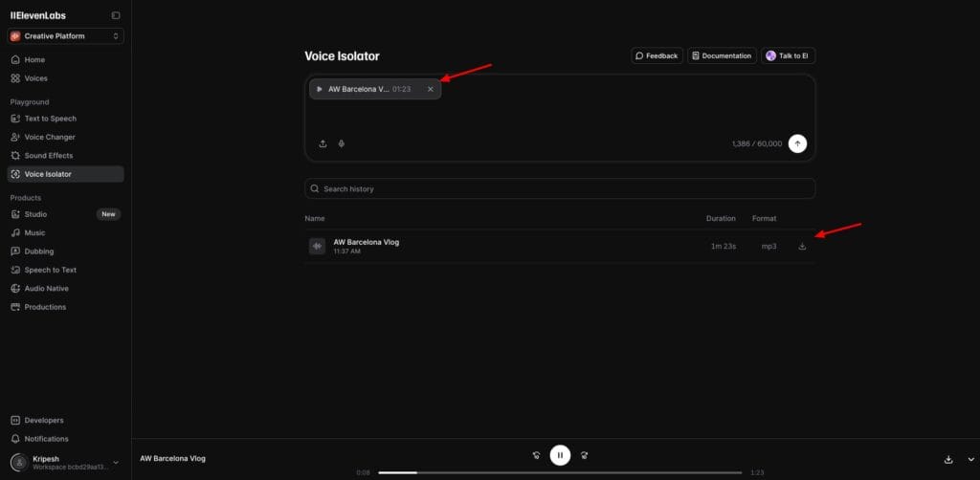Skip forward in the bottom player

point(584,455)
